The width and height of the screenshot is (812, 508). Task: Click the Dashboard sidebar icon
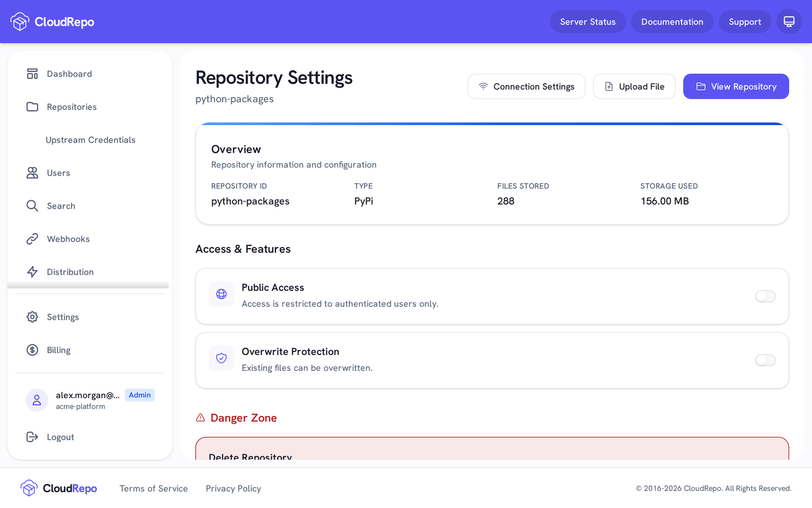tap(32, 74)
